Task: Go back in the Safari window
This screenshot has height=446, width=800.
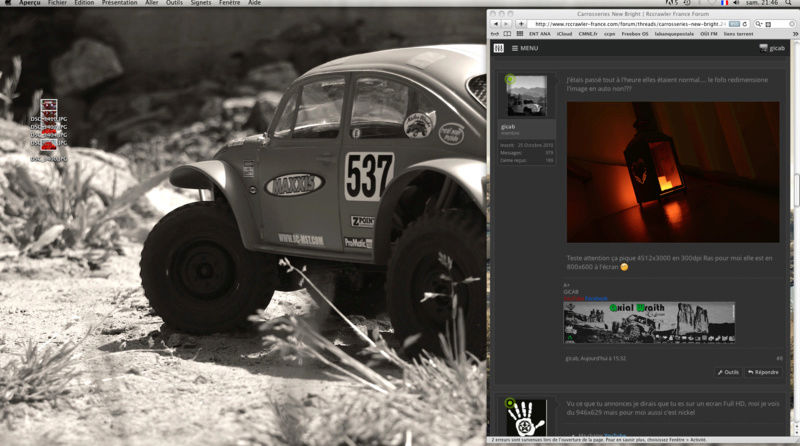Action: (x=495, y=24)
